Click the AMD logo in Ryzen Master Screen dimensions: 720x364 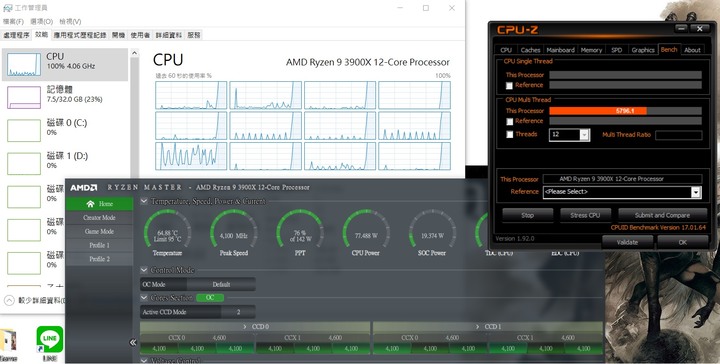click(83, 188)
